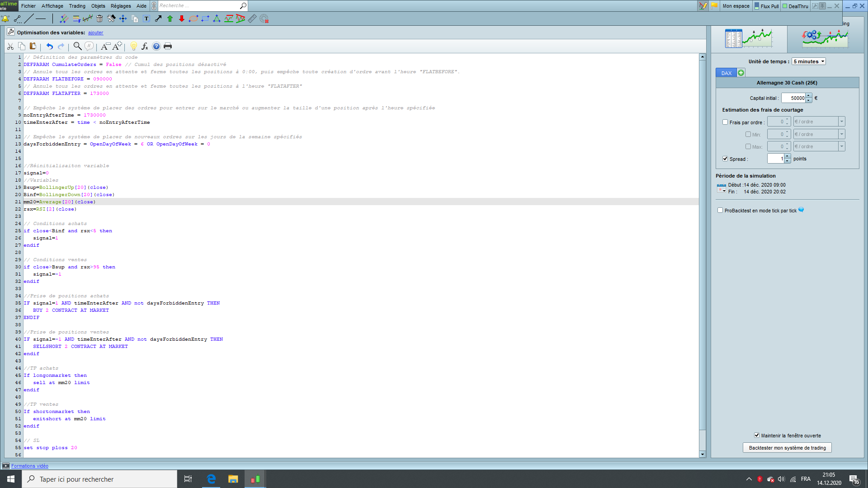868x488 pixels.
Task: Uncheck the Spread checkbox
Action: click(725, 159)
